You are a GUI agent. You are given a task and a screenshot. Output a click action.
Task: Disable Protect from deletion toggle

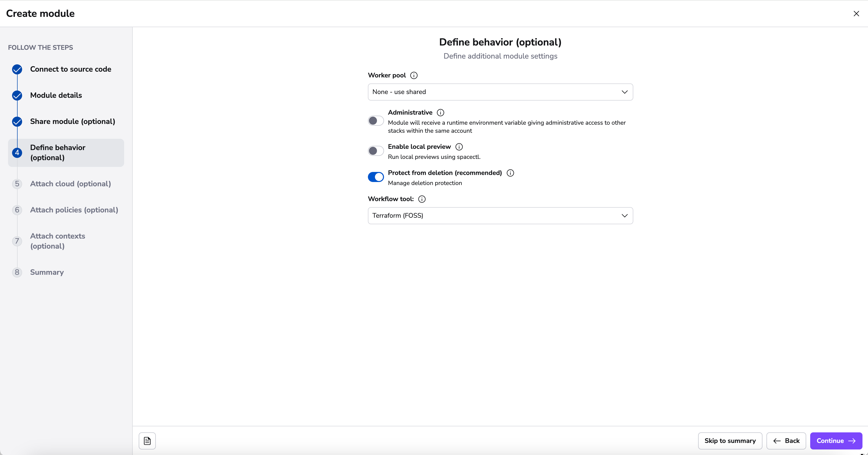pyautogui.click(x=375, y=177)
